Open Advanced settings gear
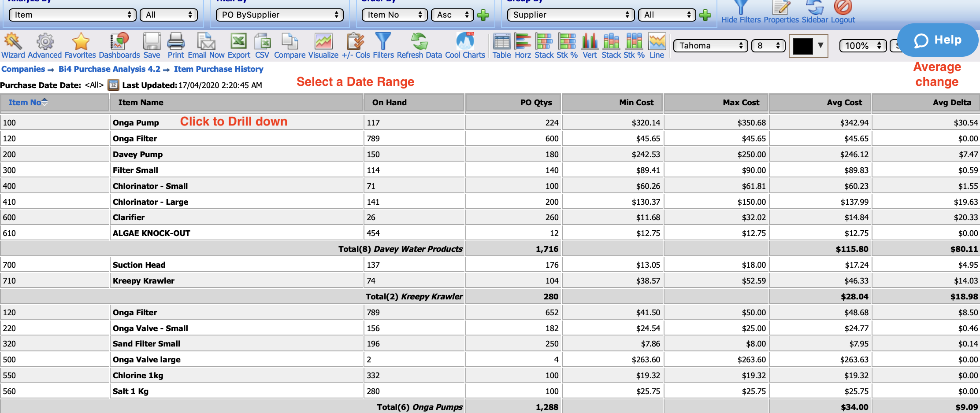The height and width of the screenshot is (413, 980). pos(45,46)
